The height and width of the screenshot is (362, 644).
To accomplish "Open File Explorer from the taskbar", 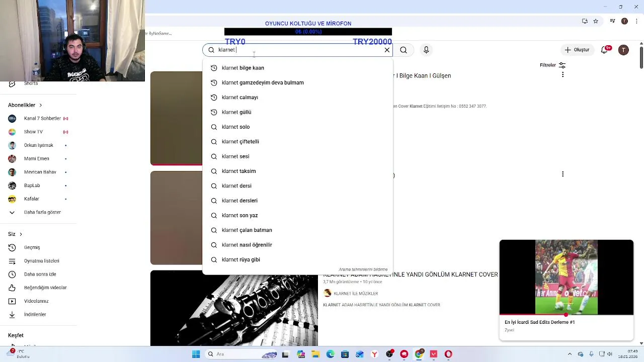I will point(315,354).
